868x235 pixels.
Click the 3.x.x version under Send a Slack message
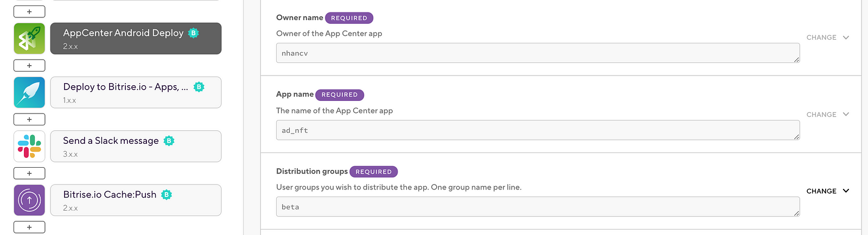pos(71,154)
